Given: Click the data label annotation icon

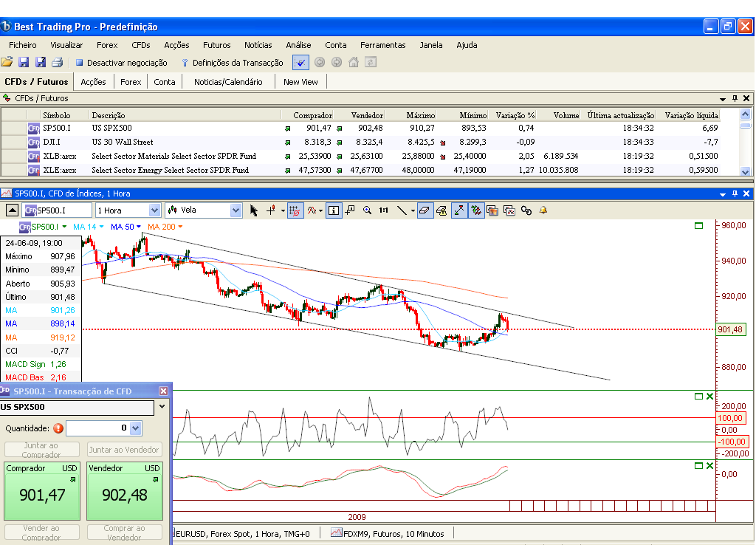Looking at the screenshot, I should tap(350, 210).
